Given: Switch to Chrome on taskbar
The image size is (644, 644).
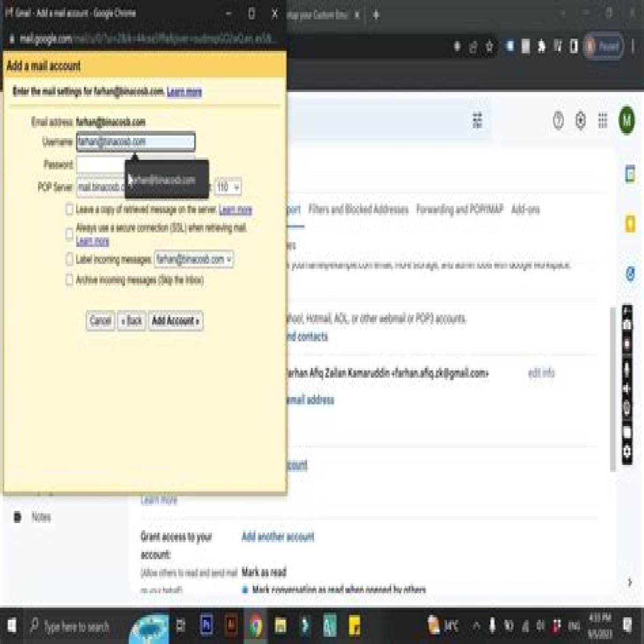Looking at the screenshot, I should point(256,626).
